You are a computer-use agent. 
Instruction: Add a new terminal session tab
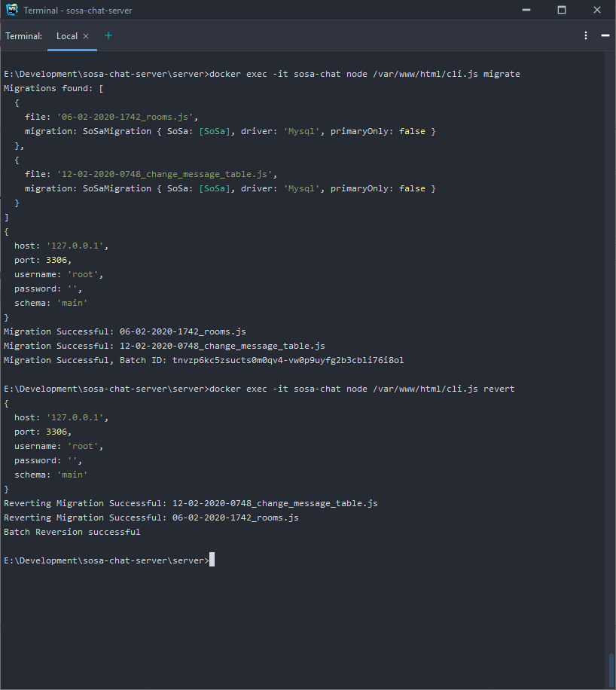point(108,35)
